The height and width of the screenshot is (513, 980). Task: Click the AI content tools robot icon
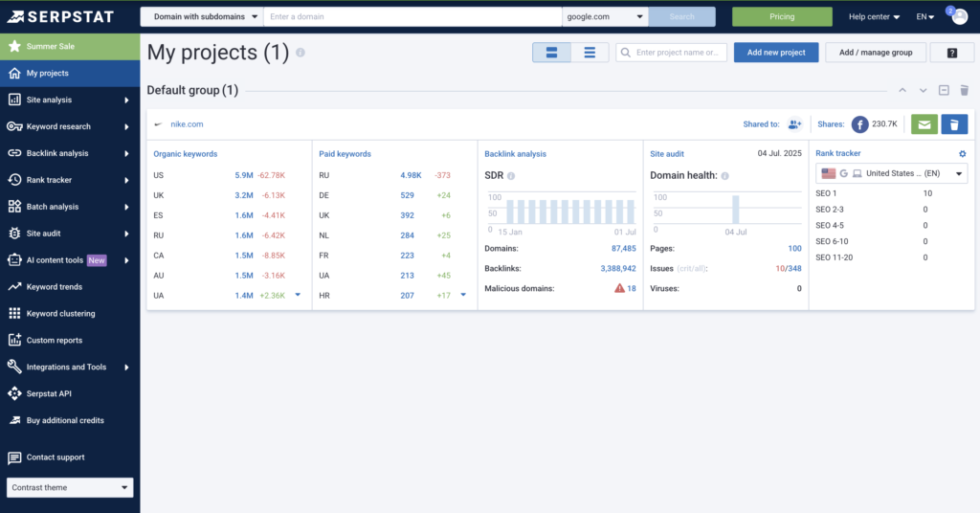[x=14, y=260]
